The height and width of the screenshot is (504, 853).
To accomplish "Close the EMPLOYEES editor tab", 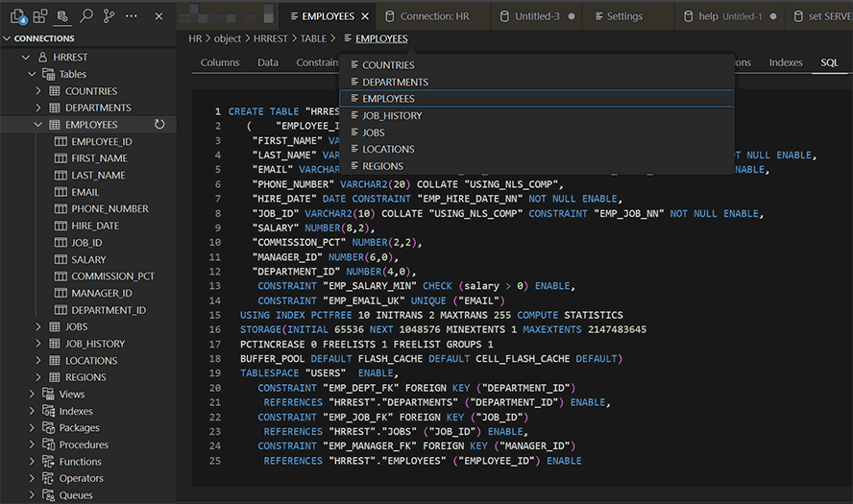I will point(365,16).
